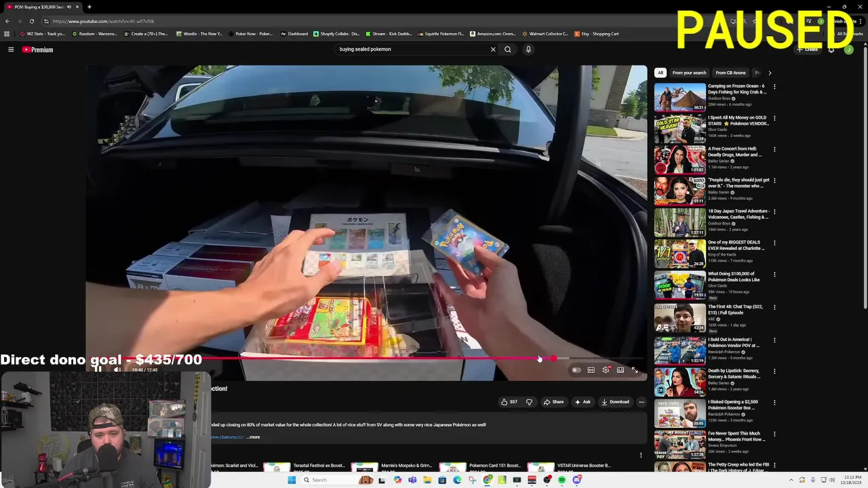Open Discord from the taskbar

[x=576, y=480]
